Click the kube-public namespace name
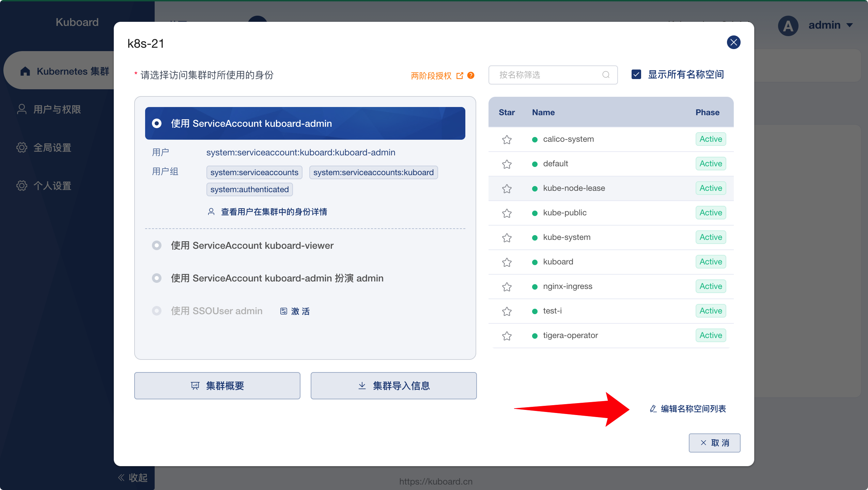Image resolution: width=868 pixels, height=490 pixels. pos(565,213)
